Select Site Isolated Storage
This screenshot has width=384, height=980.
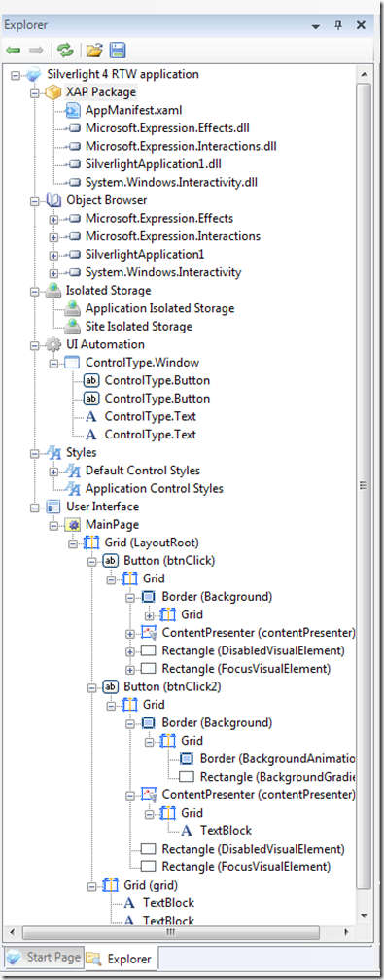139,327
